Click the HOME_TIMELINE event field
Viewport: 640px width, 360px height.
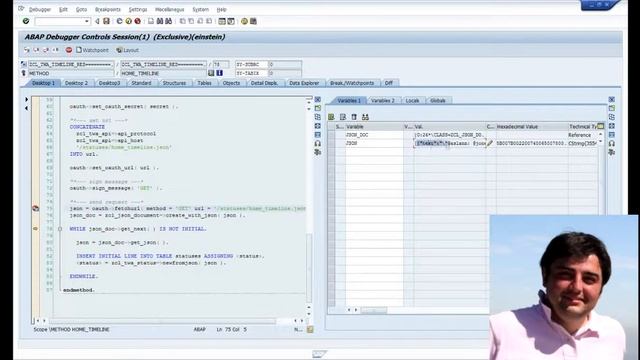[x=163, y=73]
